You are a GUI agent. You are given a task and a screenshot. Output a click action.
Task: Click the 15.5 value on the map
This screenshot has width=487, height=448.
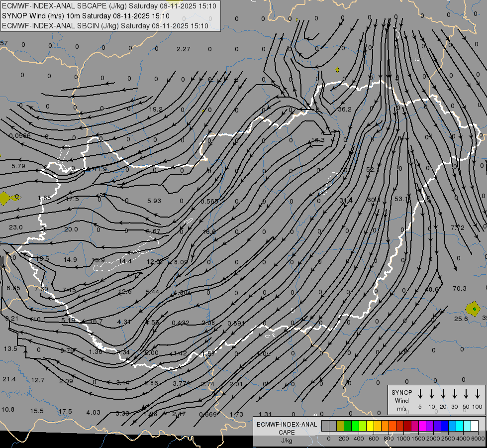coord(37,411)
